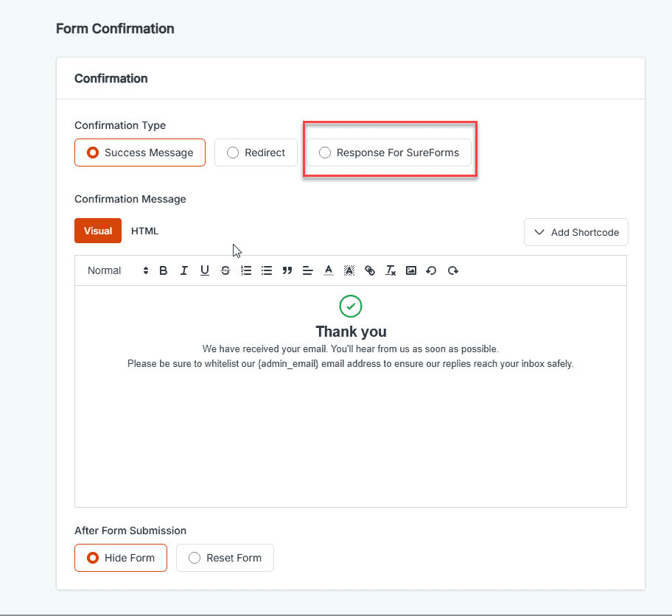
Task: Underline the selected text
Action: pyautogui.click(x=204, y=270)
